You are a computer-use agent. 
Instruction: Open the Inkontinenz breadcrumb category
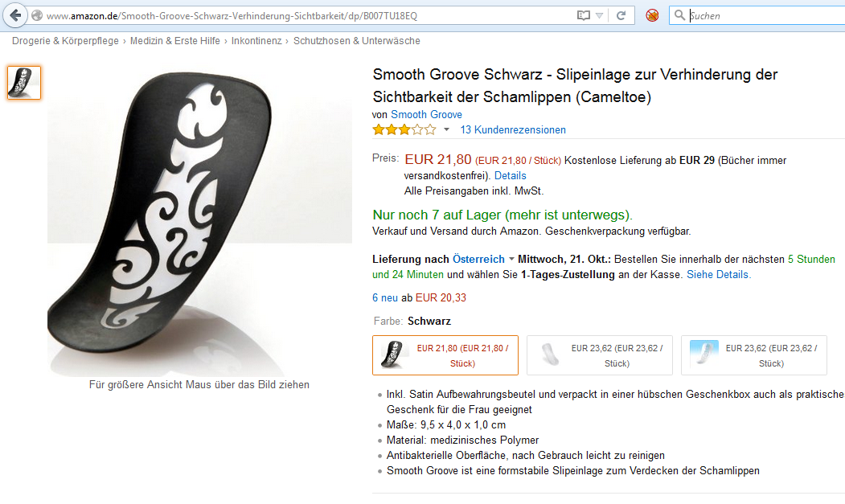(256, 41)
